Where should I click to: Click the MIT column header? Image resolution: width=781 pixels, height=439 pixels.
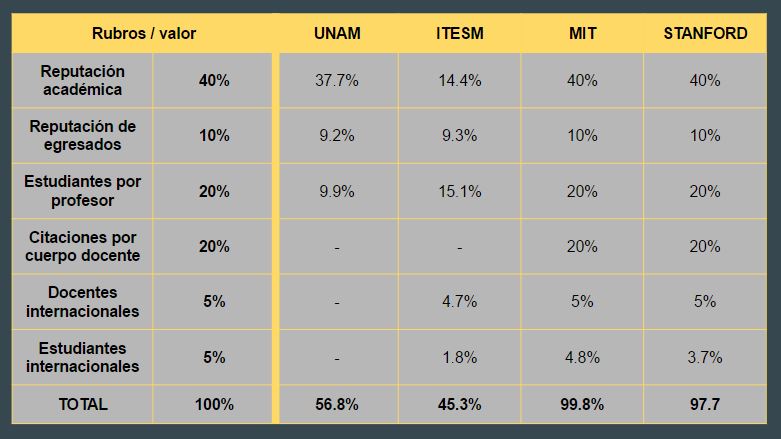(582, 33)
